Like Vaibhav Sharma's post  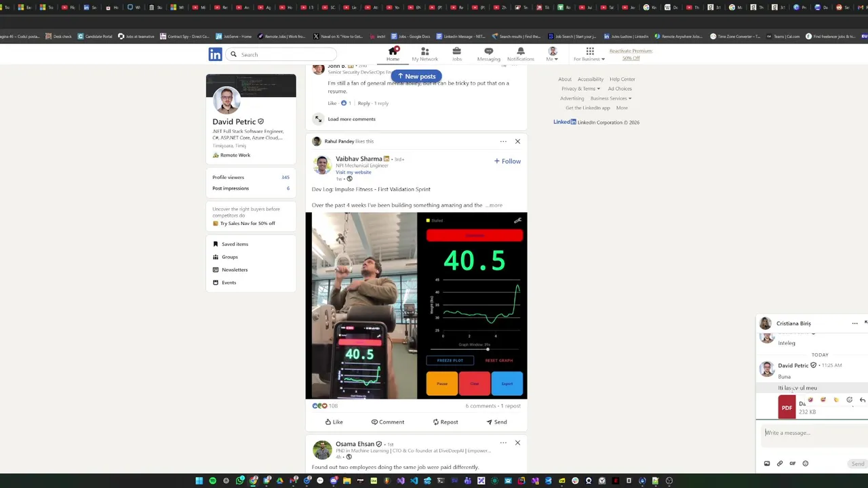tap(334, 422)
